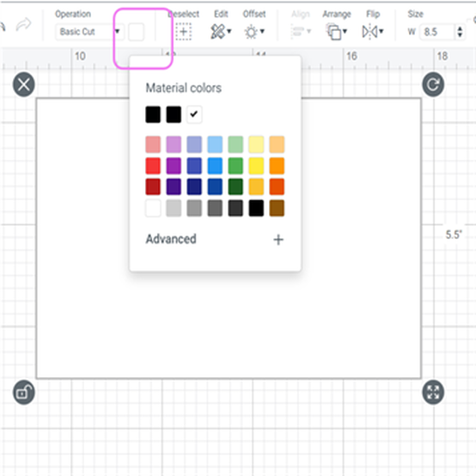Click the Flip label in the toolbar

tap(373, 14)
